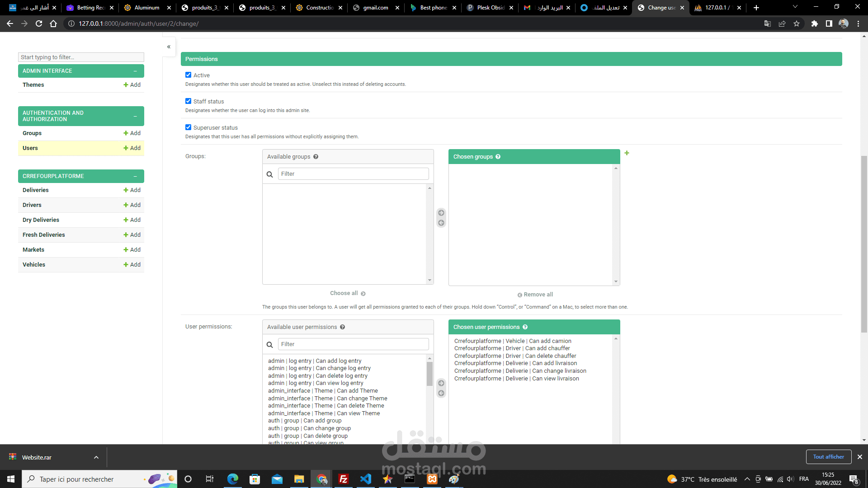Expand the Website.rar download options chevron
Image resolution: width=868 pixels, height=488 pixels.
point(96,457)
